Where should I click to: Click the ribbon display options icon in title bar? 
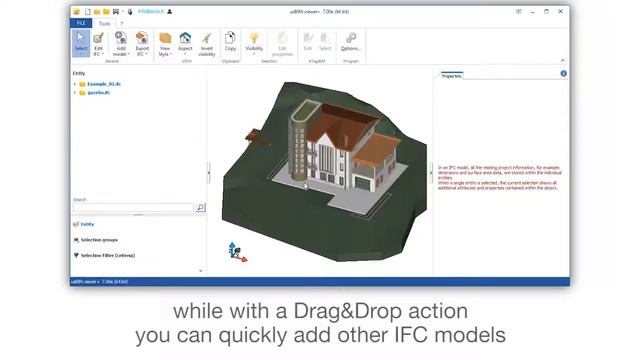[x=518, y=11]
